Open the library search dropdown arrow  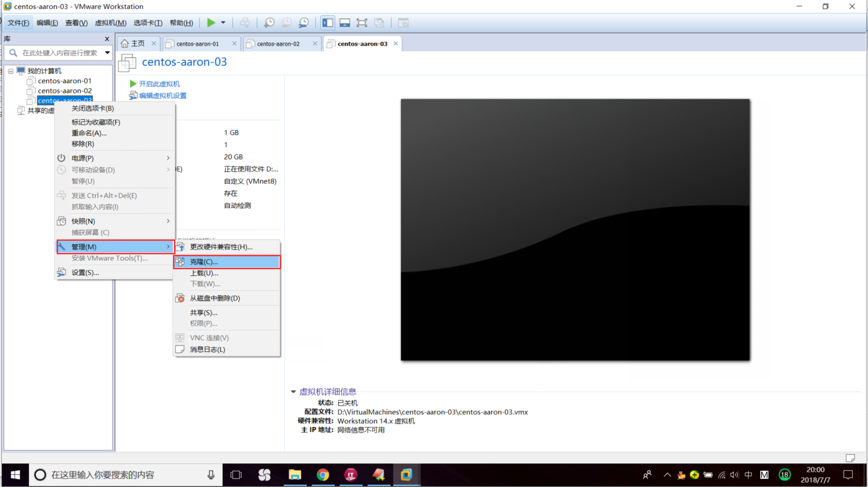(x=107, y=53)
